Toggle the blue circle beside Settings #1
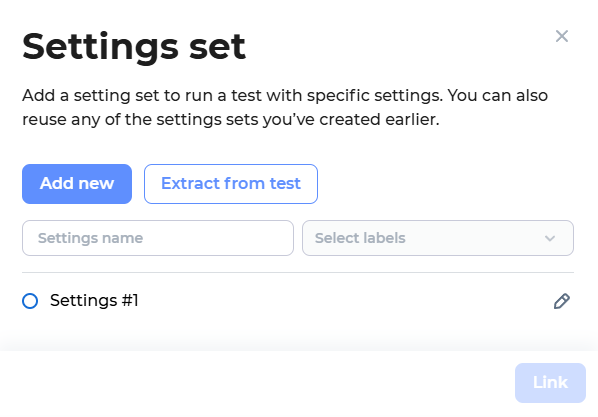Screen dimensions: 598x417 pyautogui.click(x=30, y=301)
